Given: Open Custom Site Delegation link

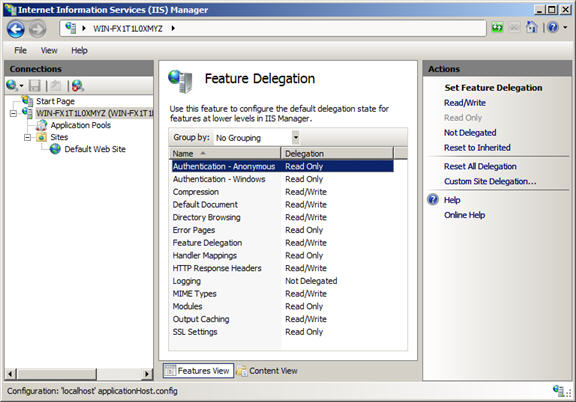Looking at the screenshot, I should (490, 182).
